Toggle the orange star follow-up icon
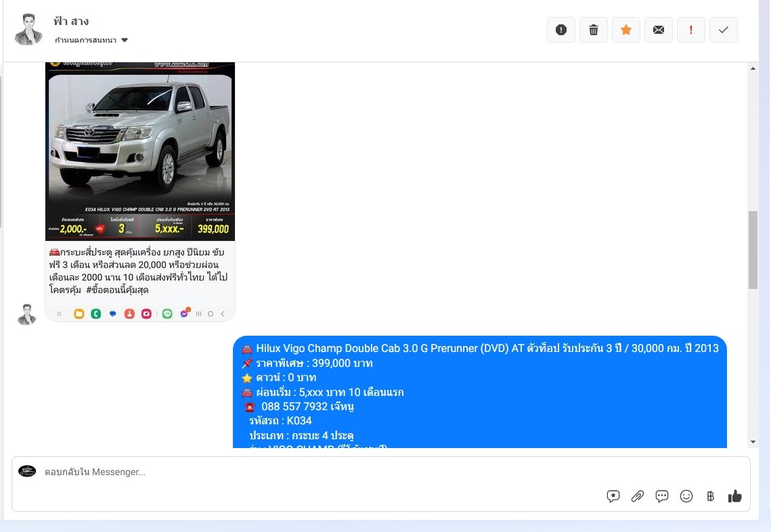The height and width of the screenshot is (532, 771). (x=626, y=30)
